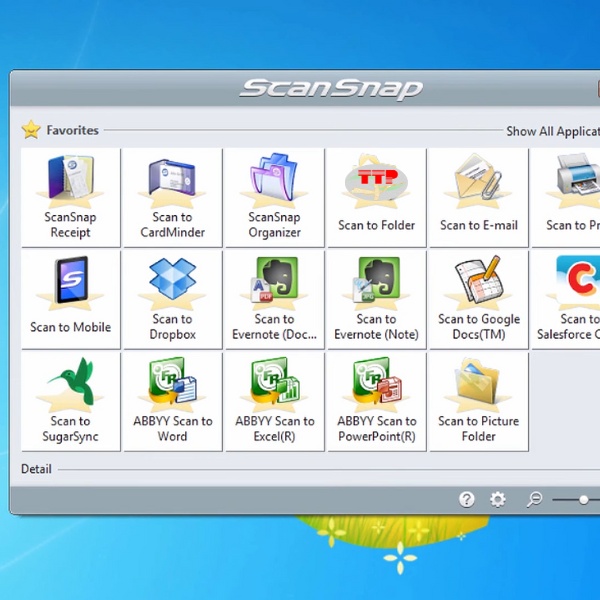This screenshot has height=600, width=600.
Task: Choose Scan to Salesforce Chatter
Action: point(572,299)
